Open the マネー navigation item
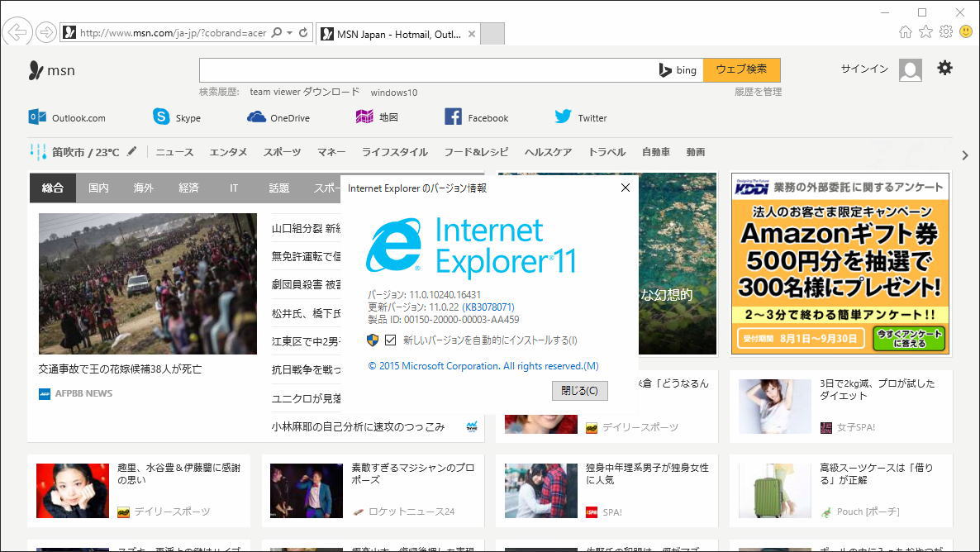980x552 pixels. click(331, 152)
